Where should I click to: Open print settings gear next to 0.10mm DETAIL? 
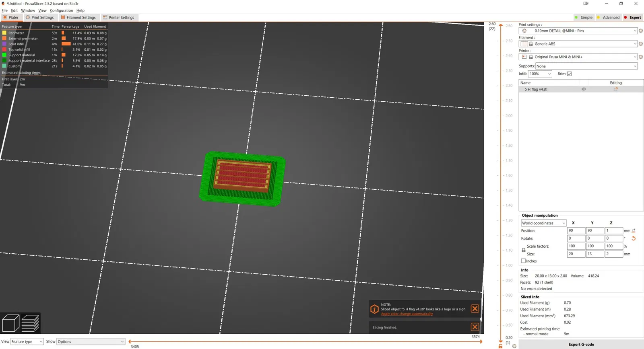(641, 31)
